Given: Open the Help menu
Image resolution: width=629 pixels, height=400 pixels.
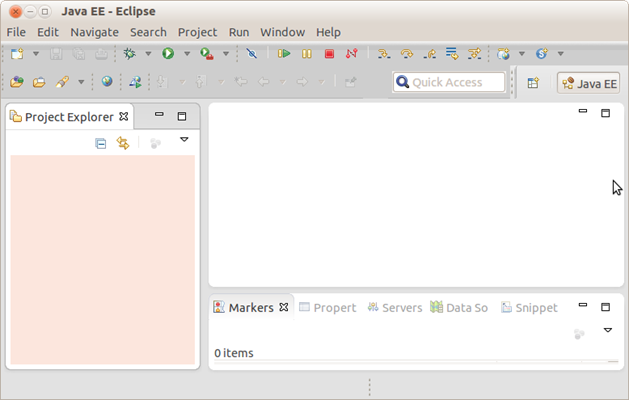Looking at the screenshot, I should [x=328, y=32].
